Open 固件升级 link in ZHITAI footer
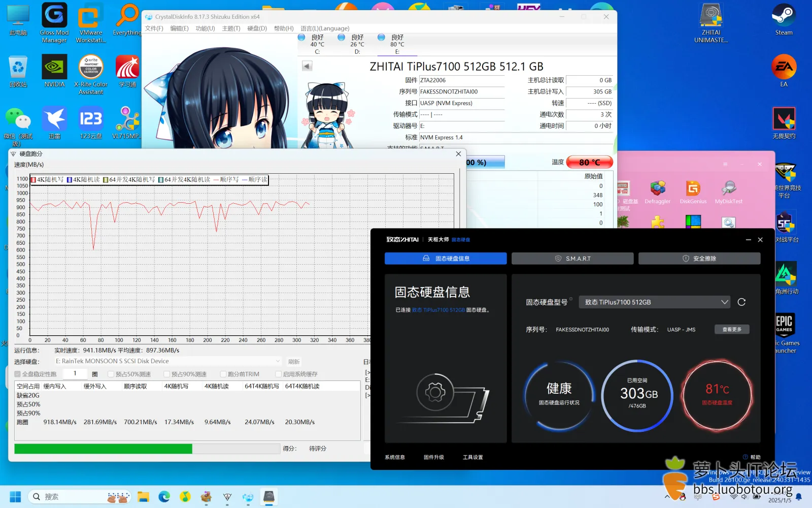This screenshot has width=812, height=508. click(434, 457)
